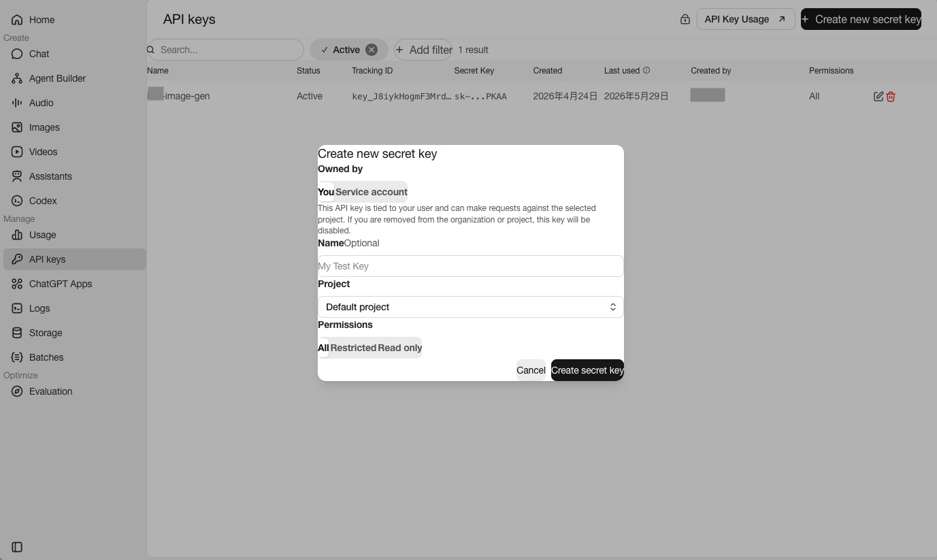Click the Home icon in sidebar
The image size is (937, 560).
click(17, 20)
